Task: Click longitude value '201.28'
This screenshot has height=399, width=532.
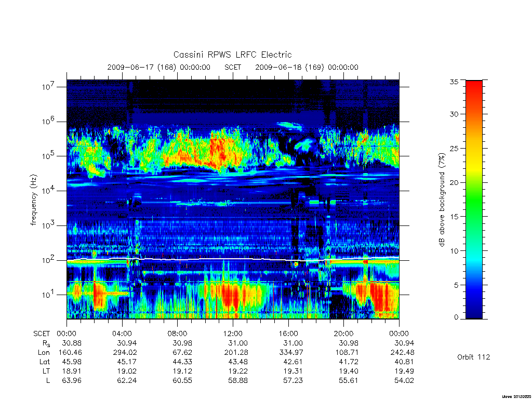Action: [x=236, y=353]
